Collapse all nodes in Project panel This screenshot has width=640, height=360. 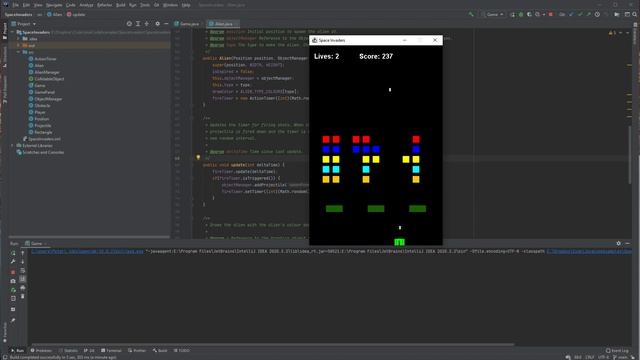pos(147,24)
